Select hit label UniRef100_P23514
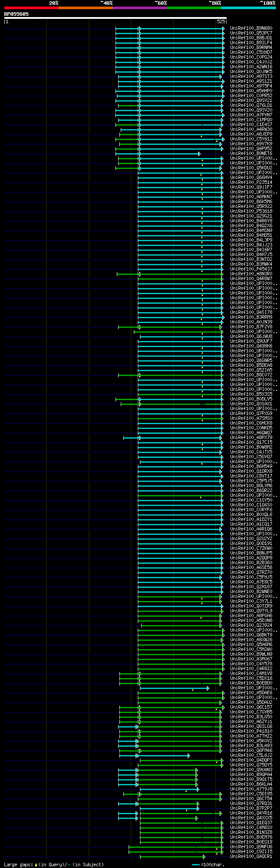Viewport: 280px width, 868px height. (x=251, y=182)
